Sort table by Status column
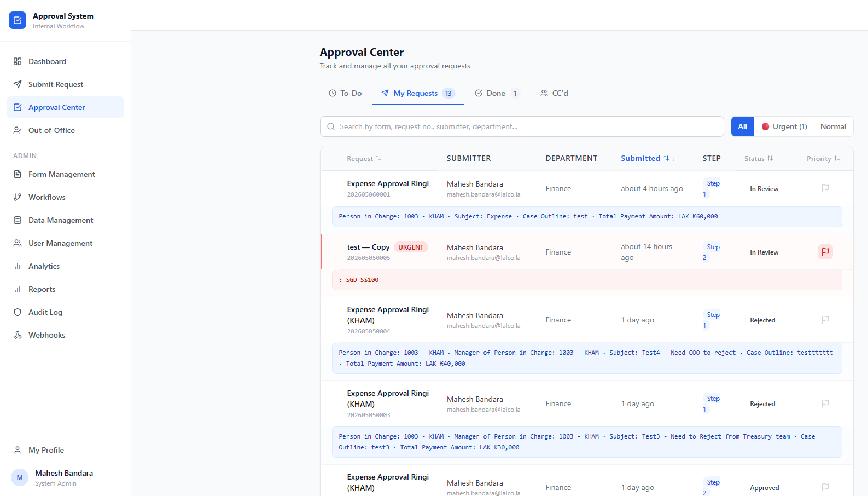 pyautogui.click(x=759, y=158)
